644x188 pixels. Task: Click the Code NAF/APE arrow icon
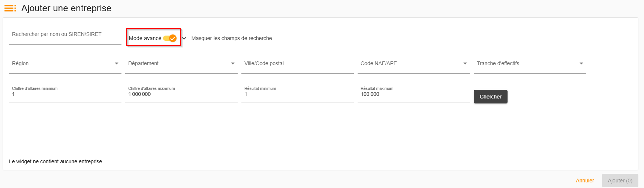(465, 64)
